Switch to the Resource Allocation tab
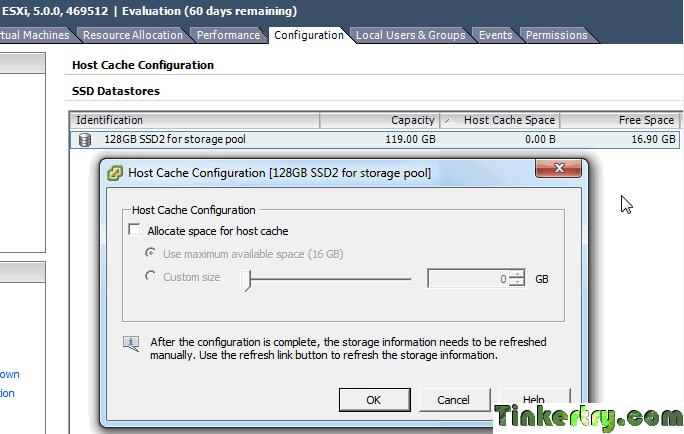The height and width of the screenshot is (434, 684). tap(133, 35)
